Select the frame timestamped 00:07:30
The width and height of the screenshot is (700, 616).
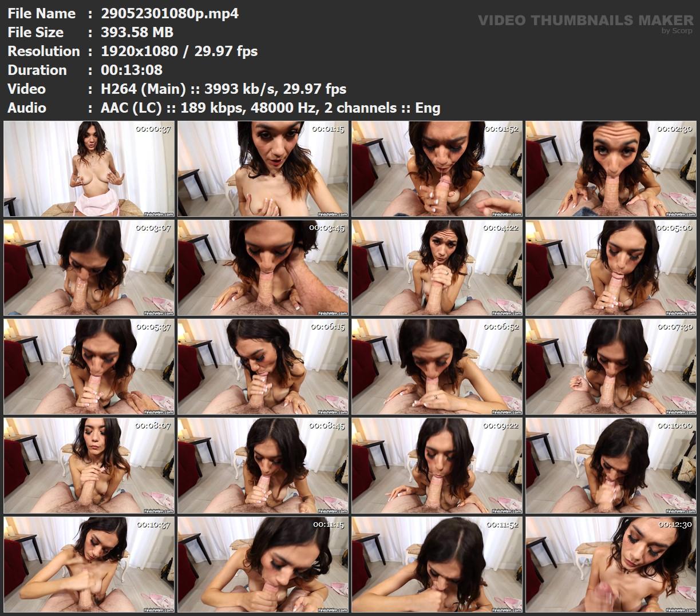click(611, 367)
